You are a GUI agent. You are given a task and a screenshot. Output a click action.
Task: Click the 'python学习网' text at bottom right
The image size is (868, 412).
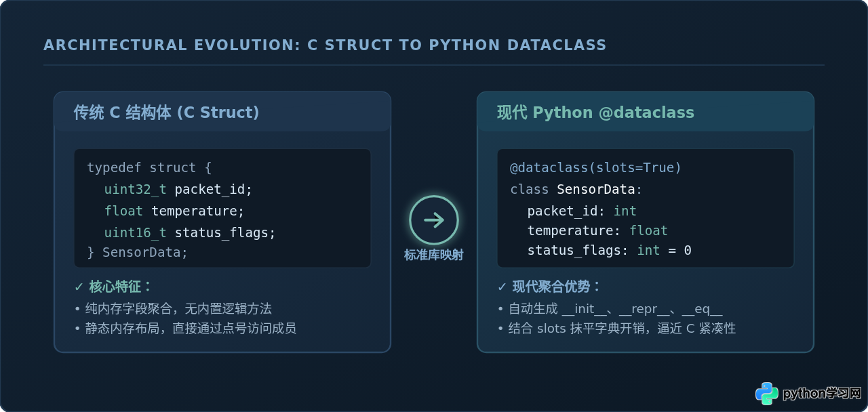click(x=822, y=394)
